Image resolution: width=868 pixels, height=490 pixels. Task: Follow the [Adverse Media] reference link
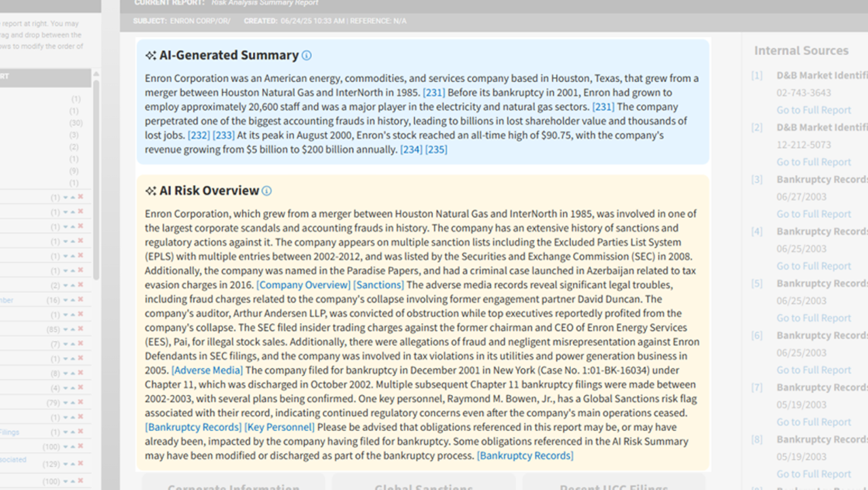[x=207, y=370]
